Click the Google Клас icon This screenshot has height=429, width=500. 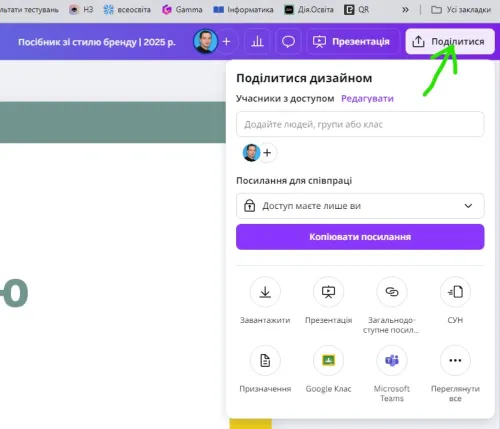[x=329, y=360]
